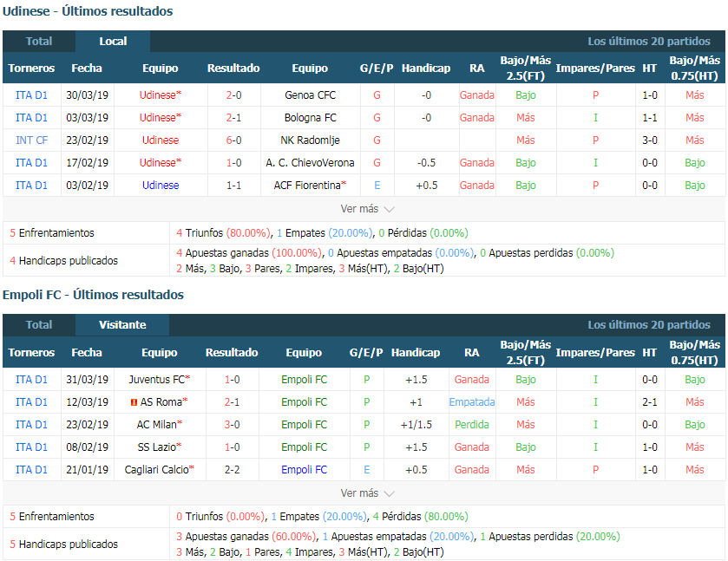Click 'Udinese - Últimos resultados' heading
The height and width of the screenshot is (561, 728).
tap(88, 11)
